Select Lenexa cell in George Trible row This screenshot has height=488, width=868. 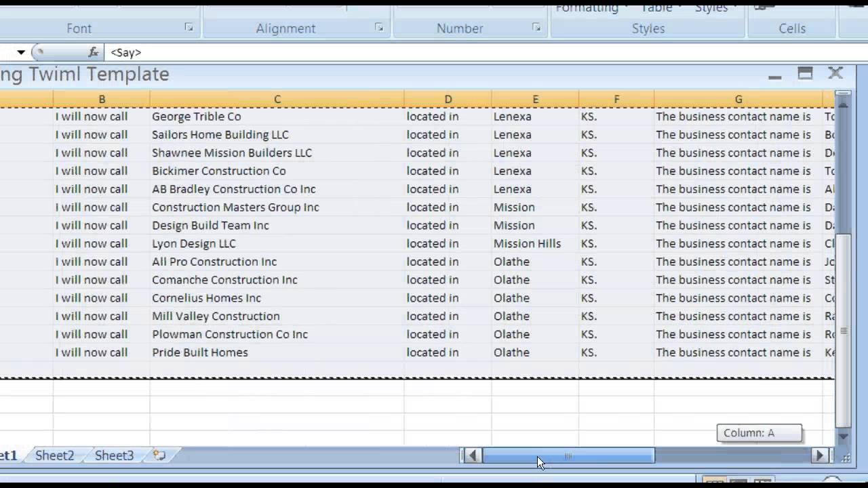click(x=535, y=117)
